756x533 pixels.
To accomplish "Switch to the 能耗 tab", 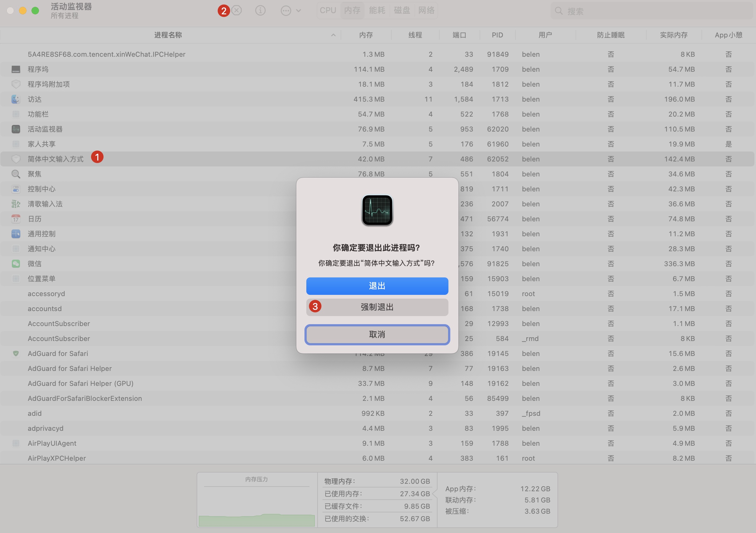I will point(377,11).
